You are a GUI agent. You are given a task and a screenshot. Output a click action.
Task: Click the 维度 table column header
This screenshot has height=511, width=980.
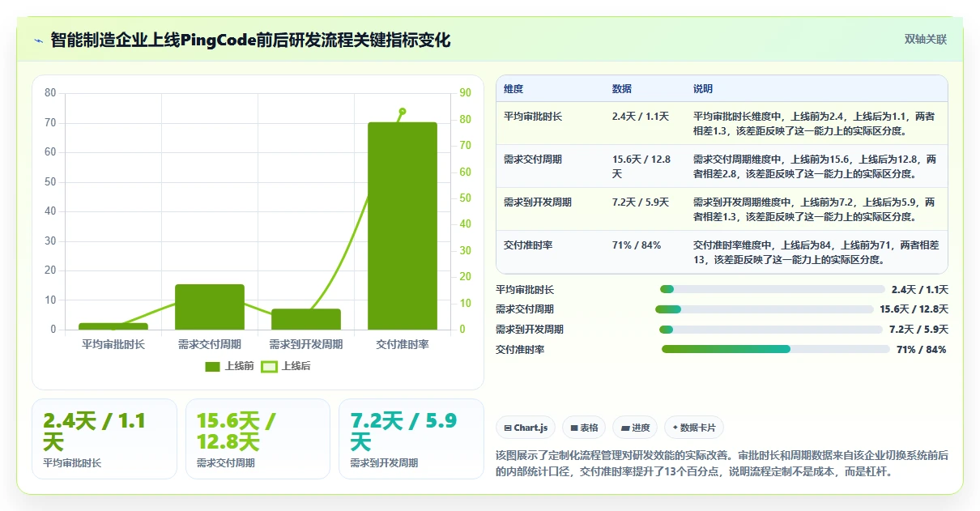[x=513, y=89]
